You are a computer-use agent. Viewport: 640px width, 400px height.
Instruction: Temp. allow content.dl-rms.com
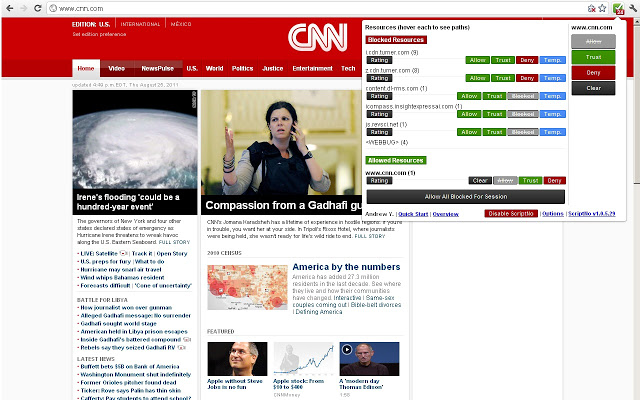click(553, 96)
